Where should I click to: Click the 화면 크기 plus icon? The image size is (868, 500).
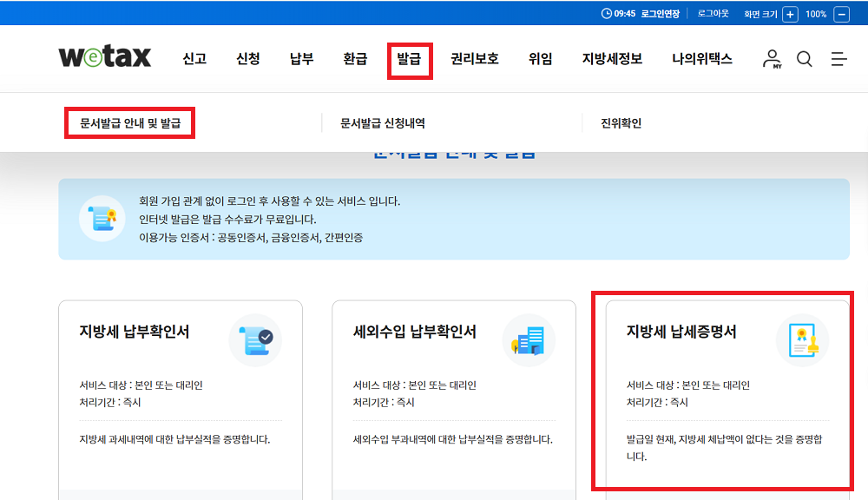point(788,13)
